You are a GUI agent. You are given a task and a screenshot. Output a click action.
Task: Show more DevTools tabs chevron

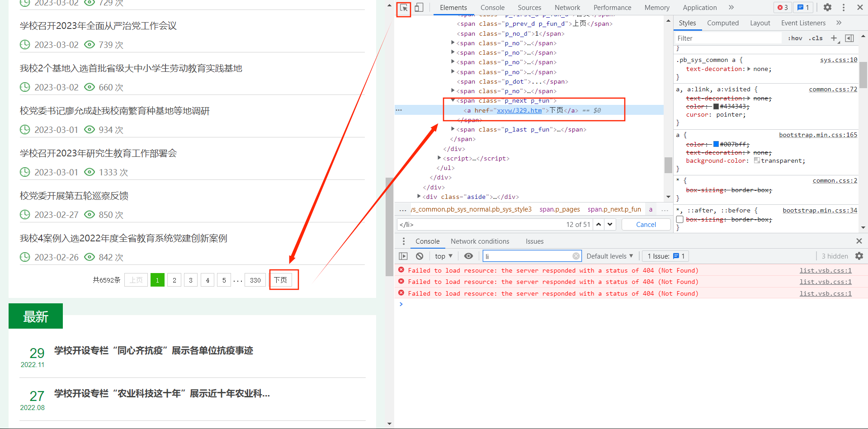point(731,8)
